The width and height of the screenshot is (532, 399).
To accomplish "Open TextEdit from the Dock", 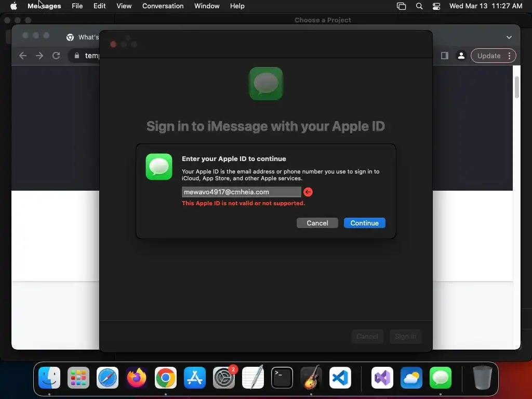I will coord(253,378).
